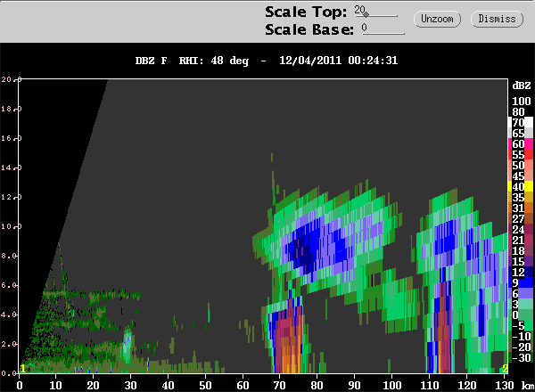Click the 14.0 height axis label
This screenshot has width=535, height=392.
coord(12,167)
